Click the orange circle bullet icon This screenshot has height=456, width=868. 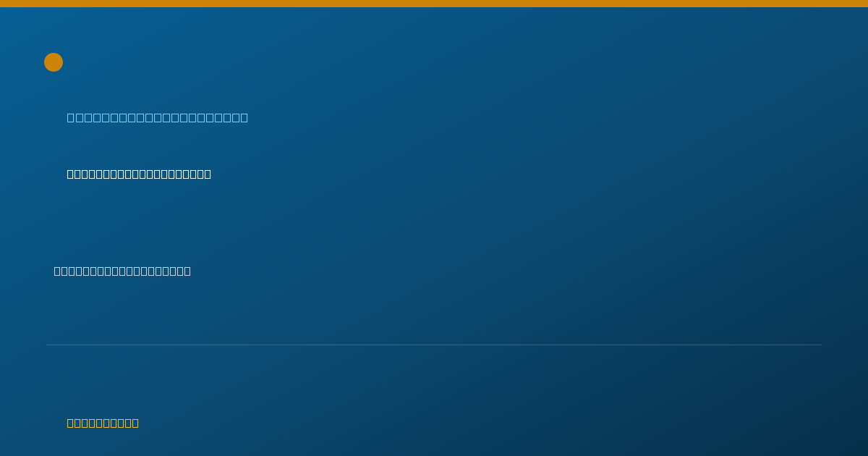54,62
